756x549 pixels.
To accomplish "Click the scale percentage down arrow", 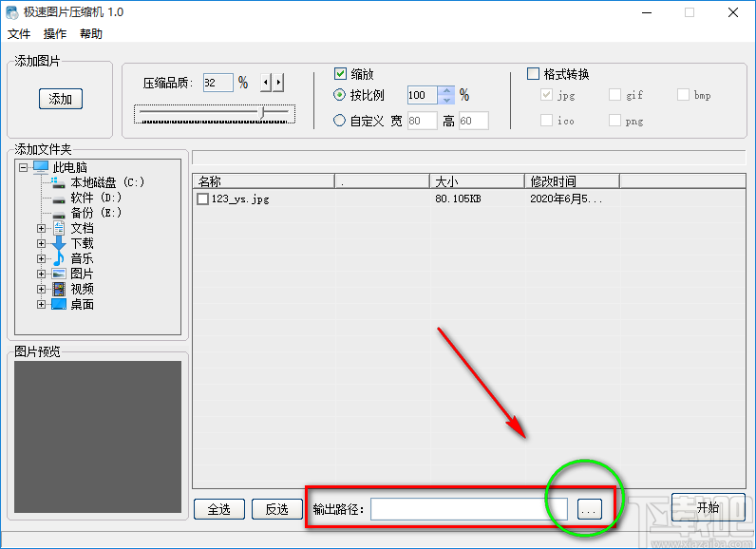I will [x=446, y=100].
